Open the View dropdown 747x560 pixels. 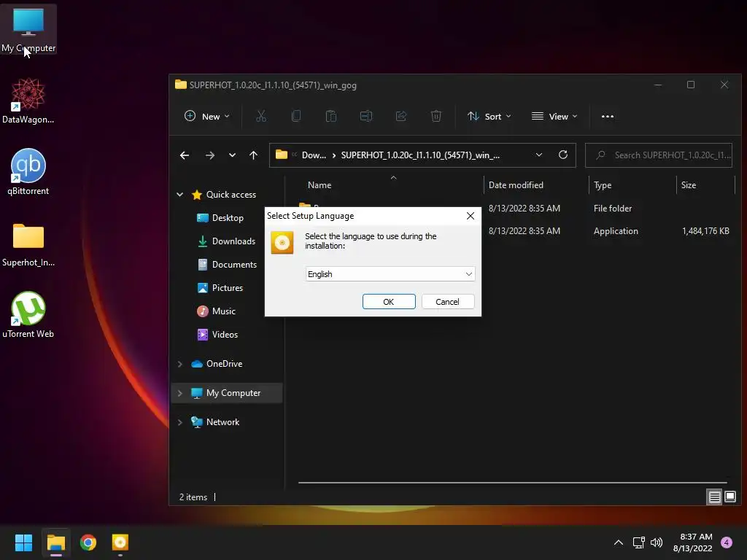point(554,116)
